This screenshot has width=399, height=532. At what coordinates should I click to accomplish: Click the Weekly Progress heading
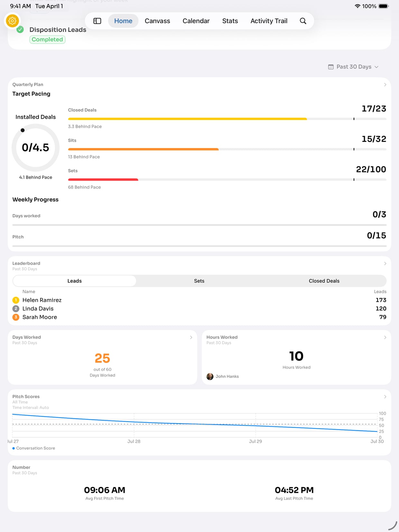point(35,200)
